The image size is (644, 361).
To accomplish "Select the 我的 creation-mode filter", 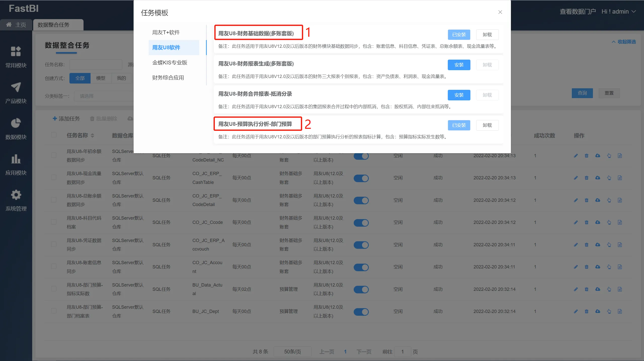I will coord(121,78).
